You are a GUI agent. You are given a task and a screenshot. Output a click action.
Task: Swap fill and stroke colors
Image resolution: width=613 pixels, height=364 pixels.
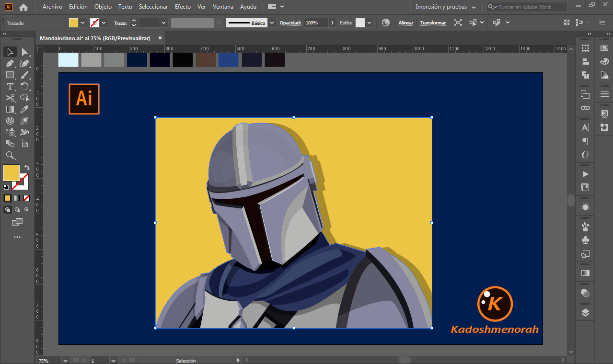[x=27, y=168]
